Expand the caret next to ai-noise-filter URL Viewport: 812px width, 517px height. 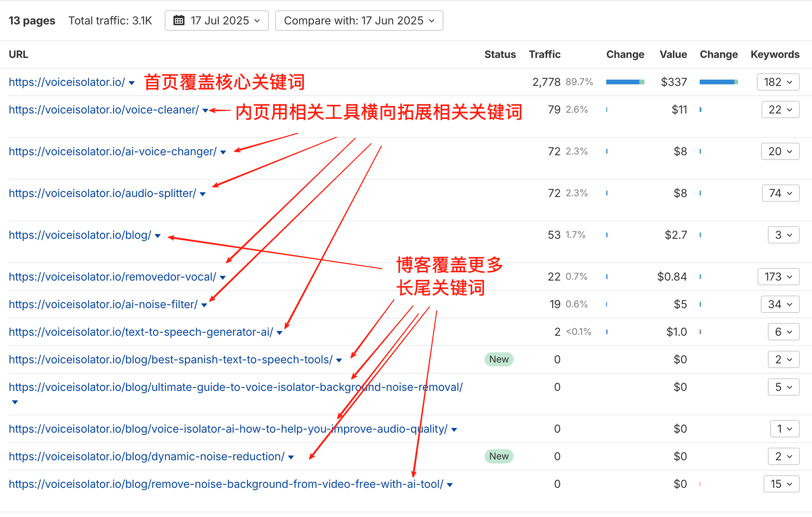click(x=204, y=305)
